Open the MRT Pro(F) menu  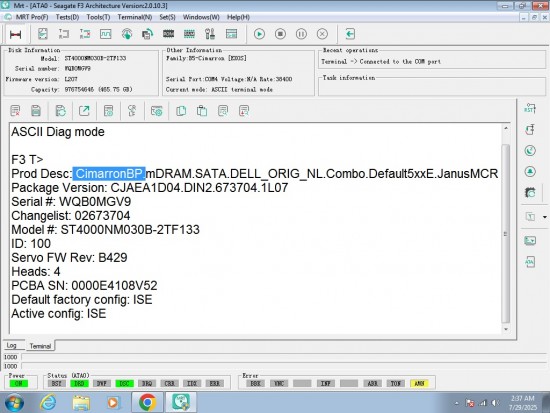coord(32,17)
